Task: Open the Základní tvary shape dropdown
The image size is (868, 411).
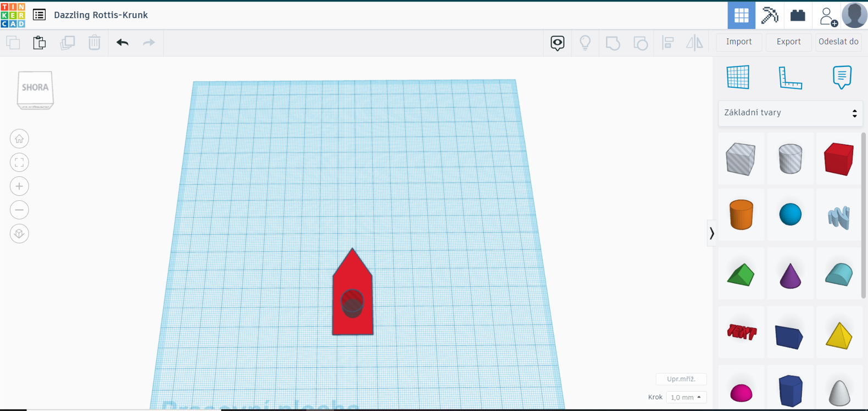Action: [x=790, y=113]
